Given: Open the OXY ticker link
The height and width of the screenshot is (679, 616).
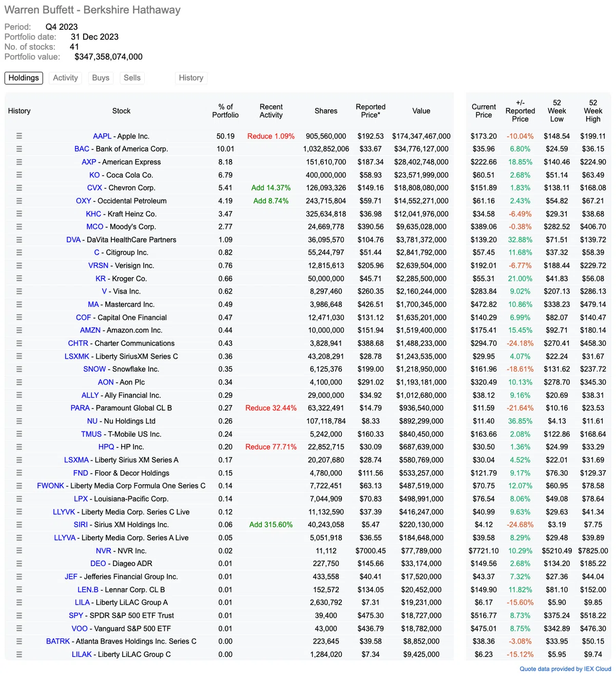Looking at the screenshot, I should click(x=83, y=201).
